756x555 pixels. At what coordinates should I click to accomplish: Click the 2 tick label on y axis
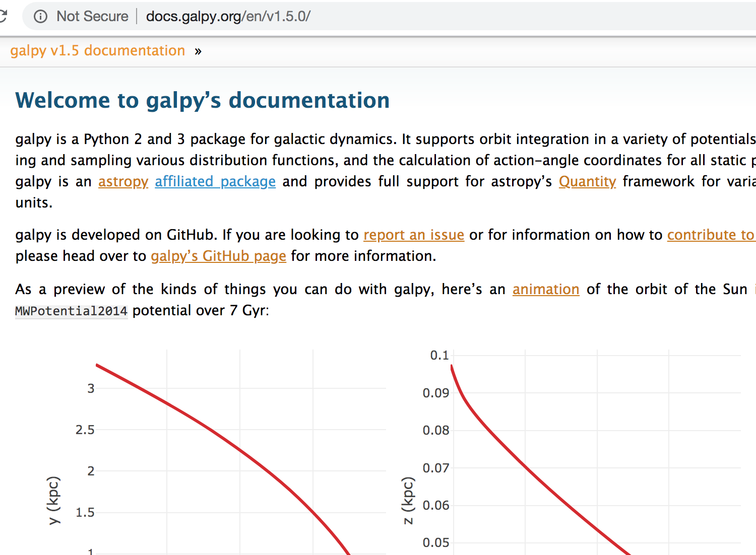tap(91, 471)
